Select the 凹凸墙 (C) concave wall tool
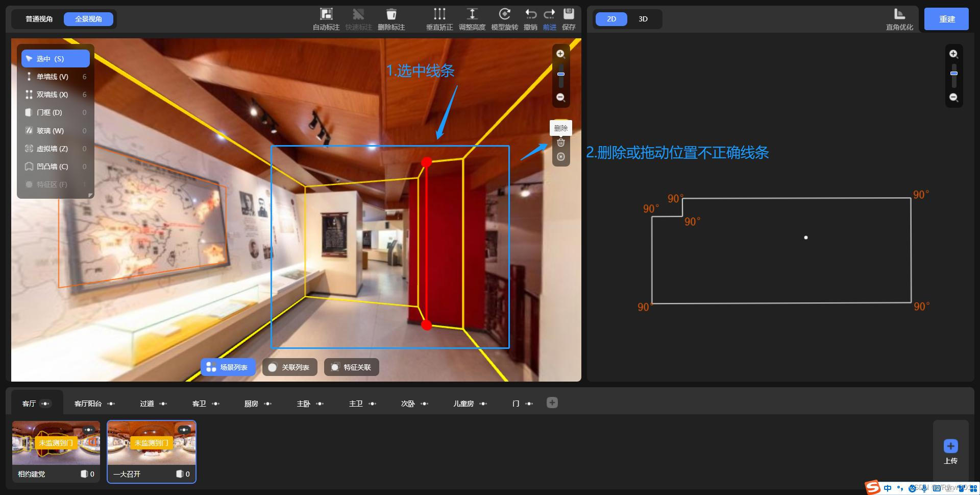 tap(56, 167)
